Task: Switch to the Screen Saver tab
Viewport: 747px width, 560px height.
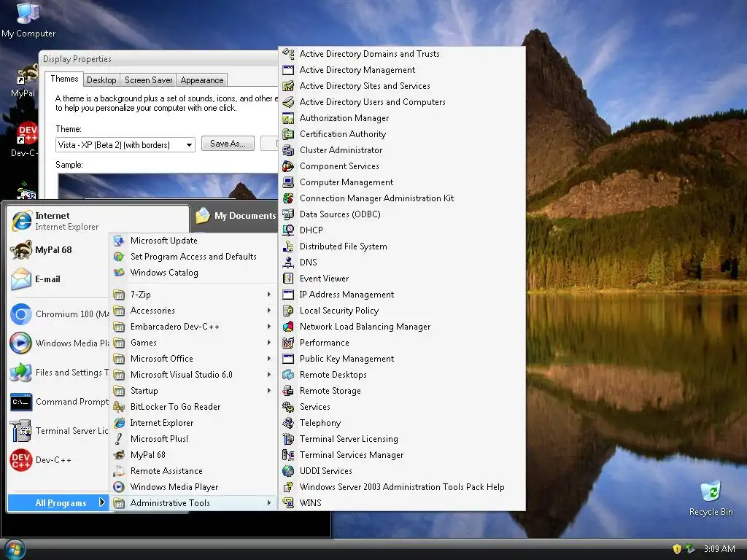Action: coord(148,80)
